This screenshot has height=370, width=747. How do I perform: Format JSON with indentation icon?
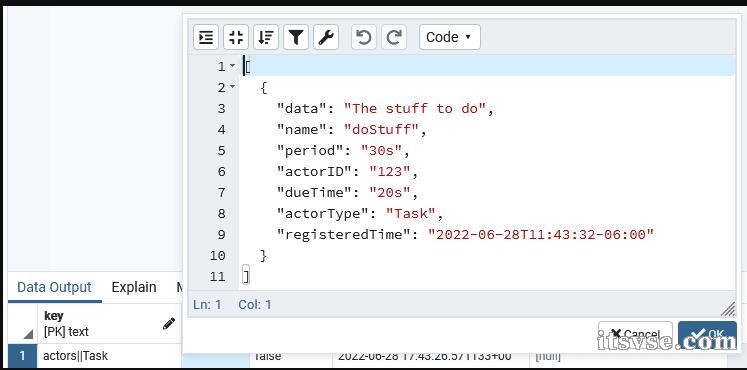[206, 37]
